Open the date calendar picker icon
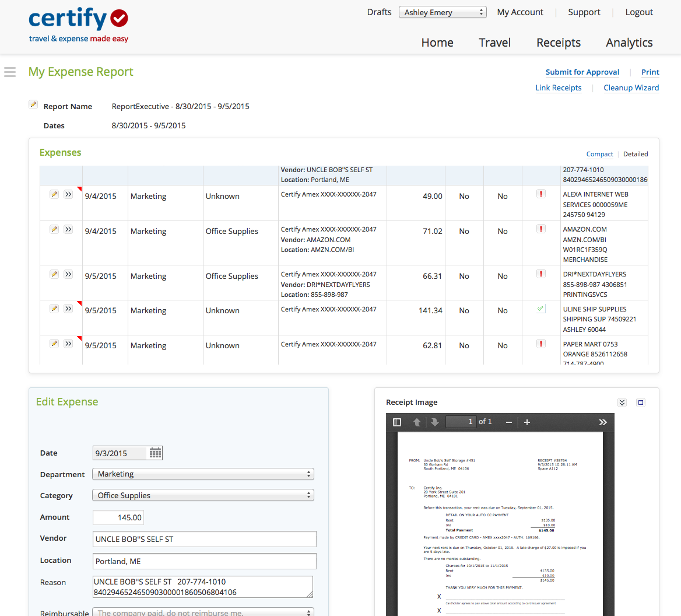Image resolution: width=681 pixels, height=616 pixels. [x=156, y=453]
